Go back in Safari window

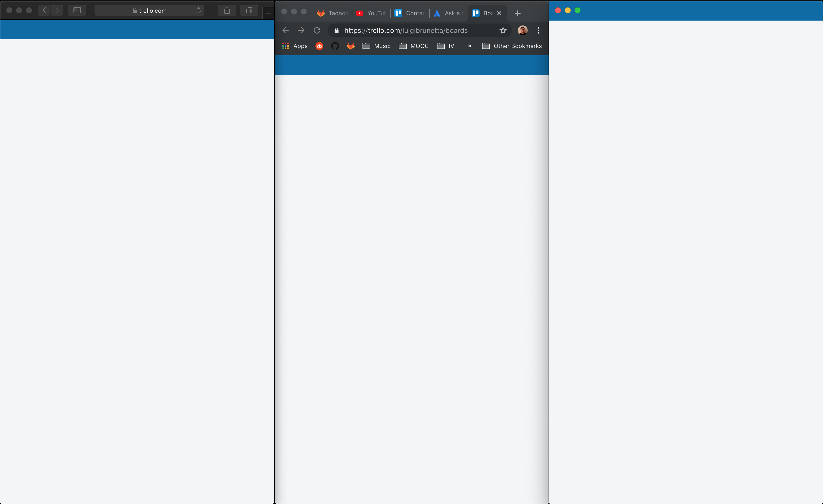[x=44, y=10]
